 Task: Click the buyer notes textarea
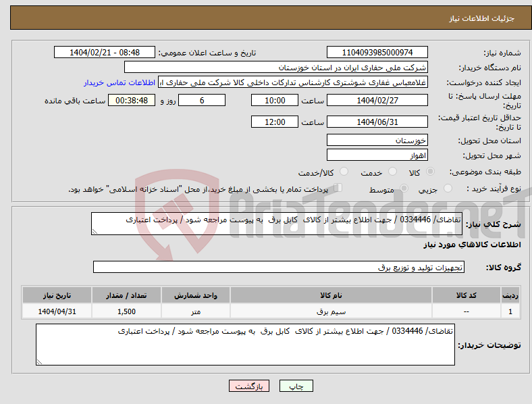coord(245,345)
